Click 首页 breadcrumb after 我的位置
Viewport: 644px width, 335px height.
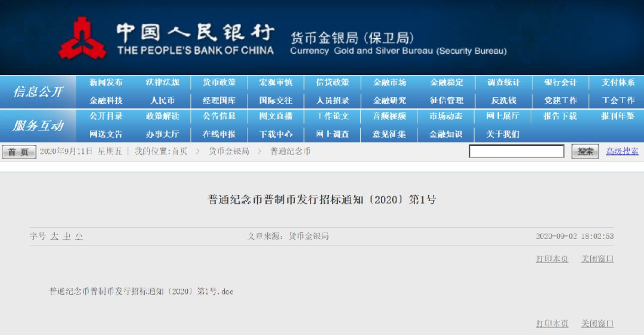pos(179,151)
